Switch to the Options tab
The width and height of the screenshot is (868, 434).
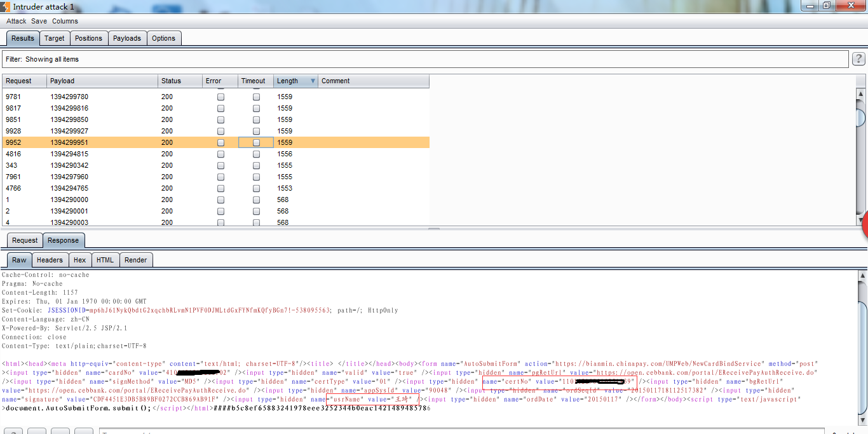click(x=163, y=38)
